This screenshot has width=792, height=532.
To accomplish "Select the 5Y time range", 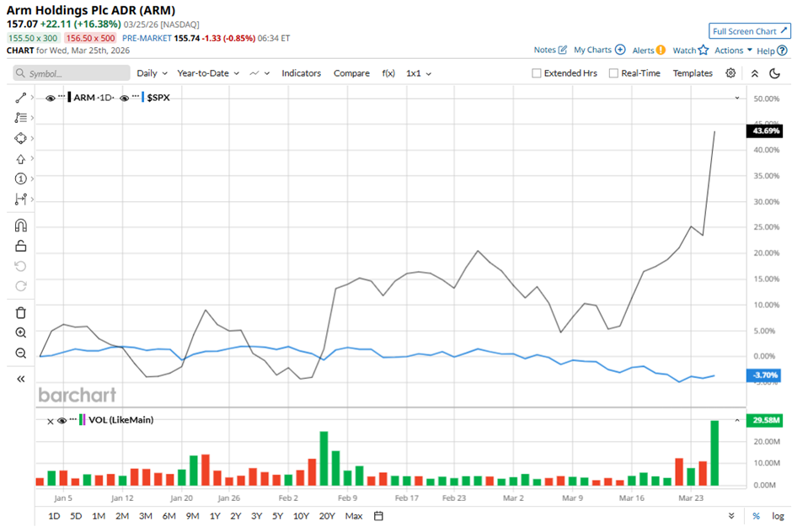I will point(277,516).
